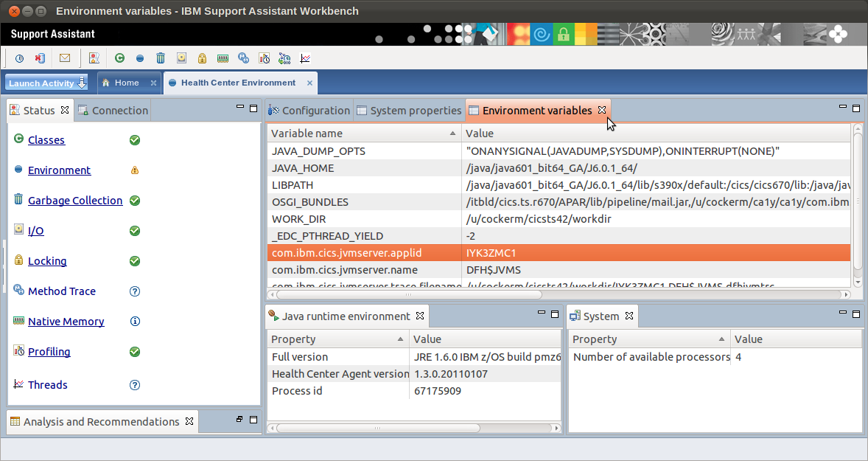
Task: Select the Analysis and Recommendations tab
Action: coord(101,422)
